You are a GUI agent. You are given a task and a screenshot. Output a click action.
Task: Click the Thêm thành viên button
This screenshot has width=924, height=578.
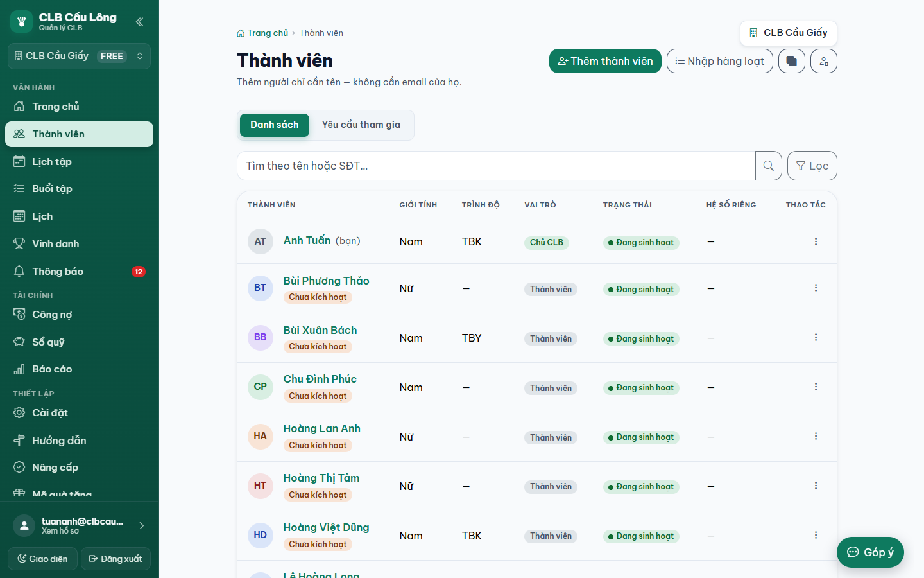coord(605,61)
